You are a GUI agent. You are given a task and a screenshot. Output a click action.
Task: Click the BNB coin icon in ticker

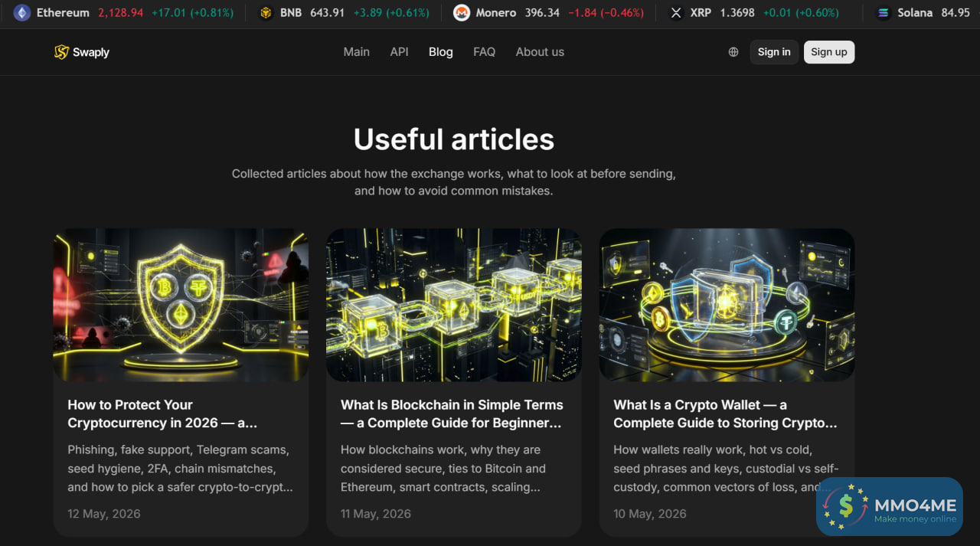coord(266,13)
